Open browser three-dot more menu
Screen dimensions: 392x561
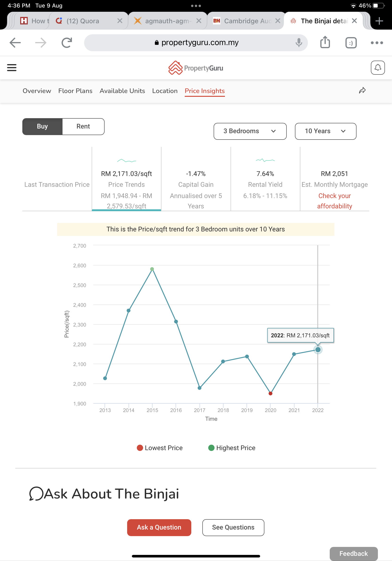(x=376, y=43)
